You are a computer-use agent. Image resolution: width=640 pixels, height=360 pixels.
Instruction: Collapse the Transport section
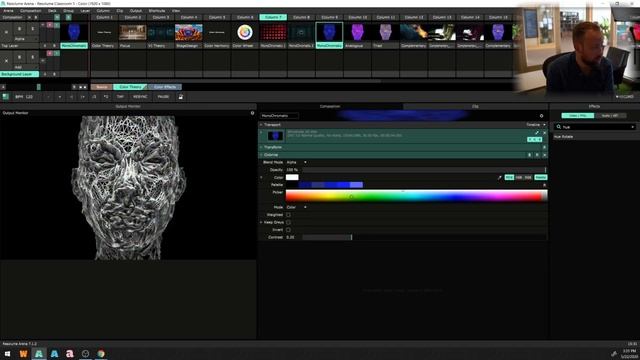(261, 125)
